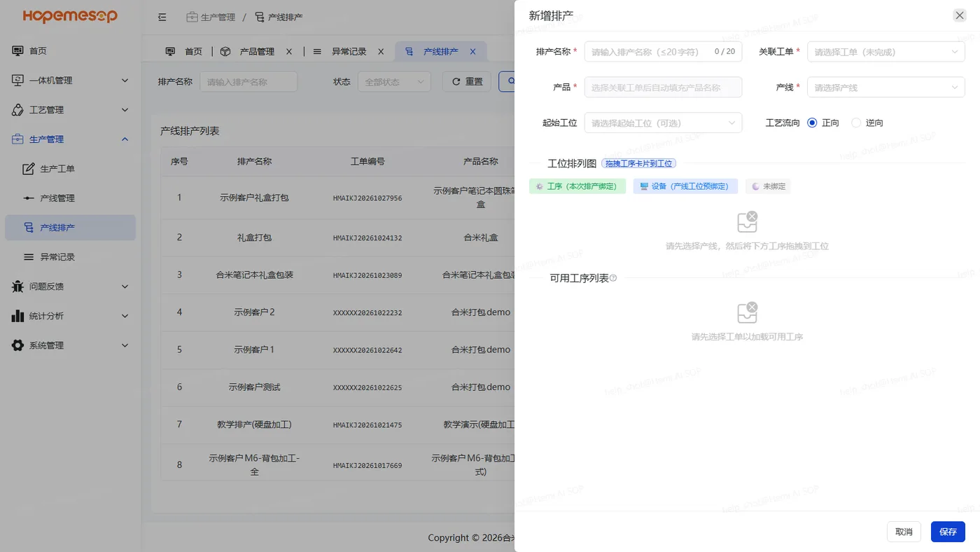Open the 起始工位 dropdown

(x=663, y=123)
